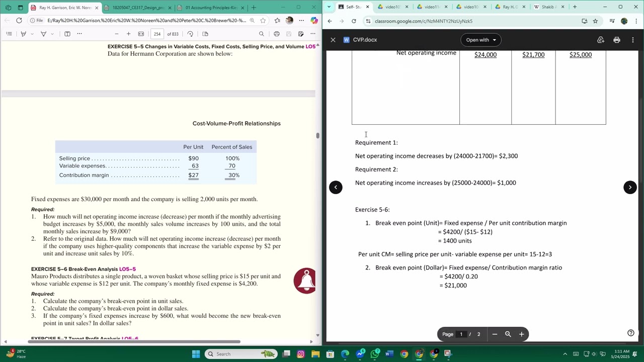Screen dimensions: 644x362
Task: Close the CVP.docx preview
Action: [x=333, y=40]
